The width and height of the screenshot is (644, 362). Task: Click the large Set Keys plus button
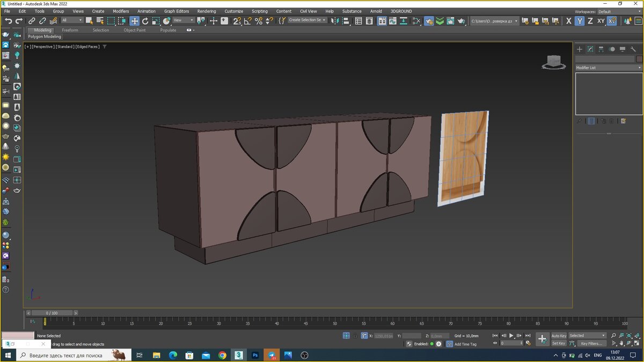[543, 339]
